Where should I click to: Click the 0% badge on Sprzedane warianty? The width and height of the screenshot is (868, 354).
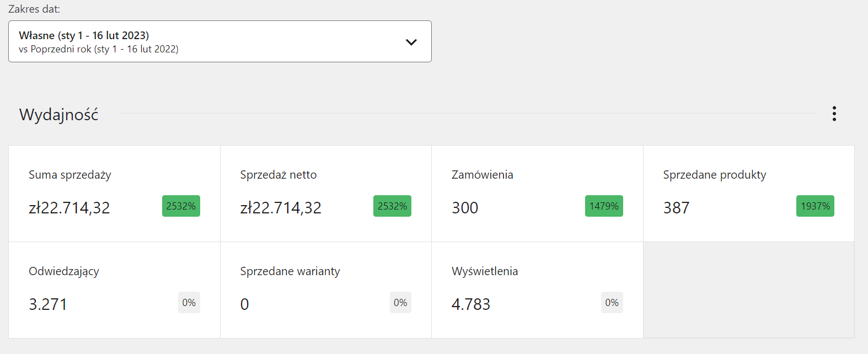(400, 303)
